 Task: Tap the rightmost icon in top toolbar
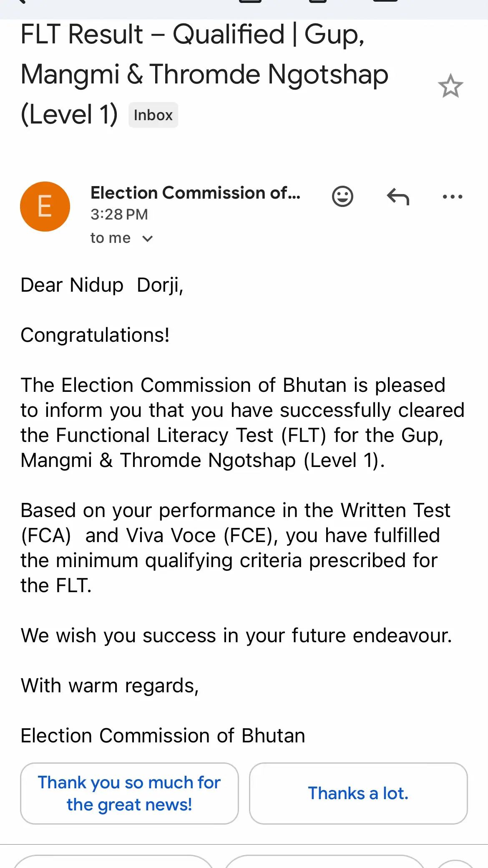(x=385, y=1)
